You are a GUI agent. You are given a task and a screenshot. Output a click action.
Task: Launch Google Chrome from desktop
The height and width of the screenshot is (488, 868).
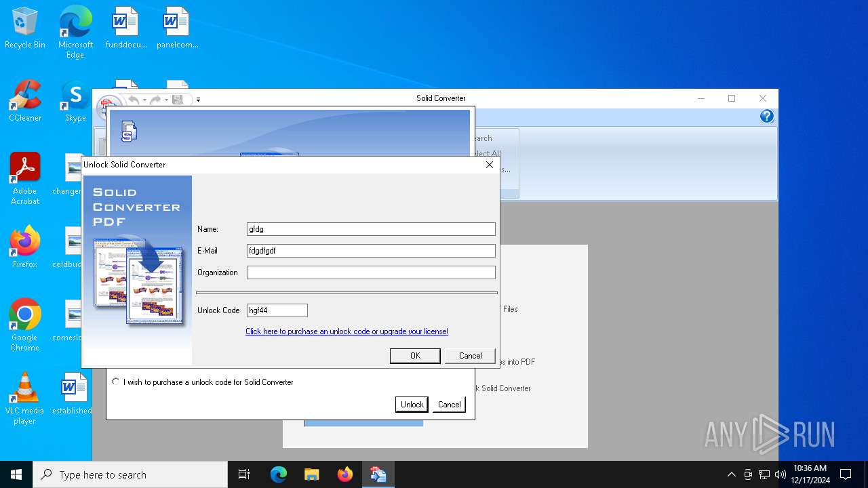[25, 325]
